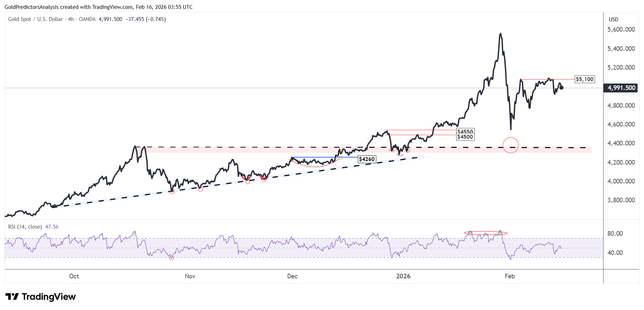Click the 3,800.000 price axis label
The image size is (644, 310).
tap(621, 200)
